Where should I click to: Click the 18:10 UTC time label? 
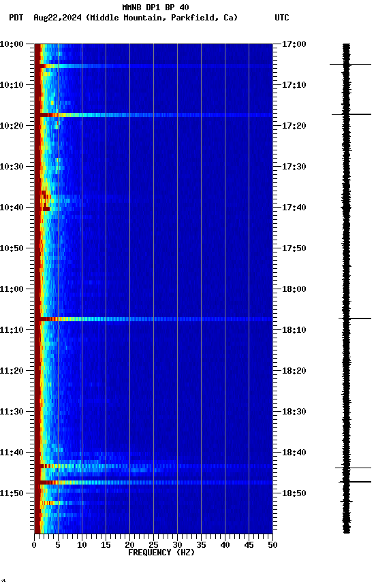tap(294, 330)
